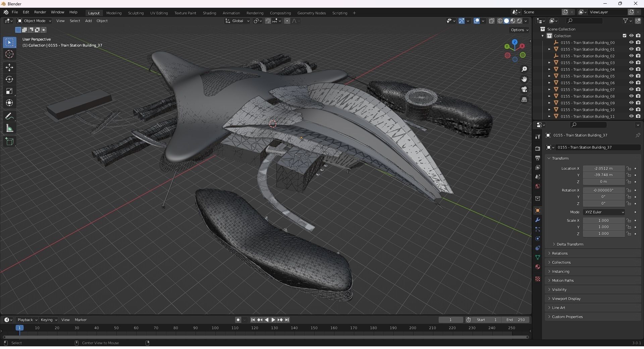
Task: Uncheck the Collection exclude checkbox
Action: point(625,36)
